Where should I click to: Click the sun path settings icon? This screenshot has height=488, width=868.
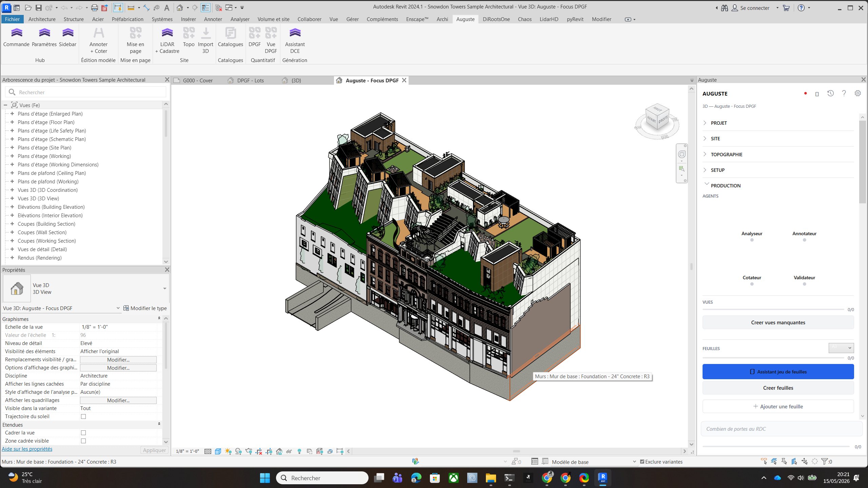pos(228,451)
